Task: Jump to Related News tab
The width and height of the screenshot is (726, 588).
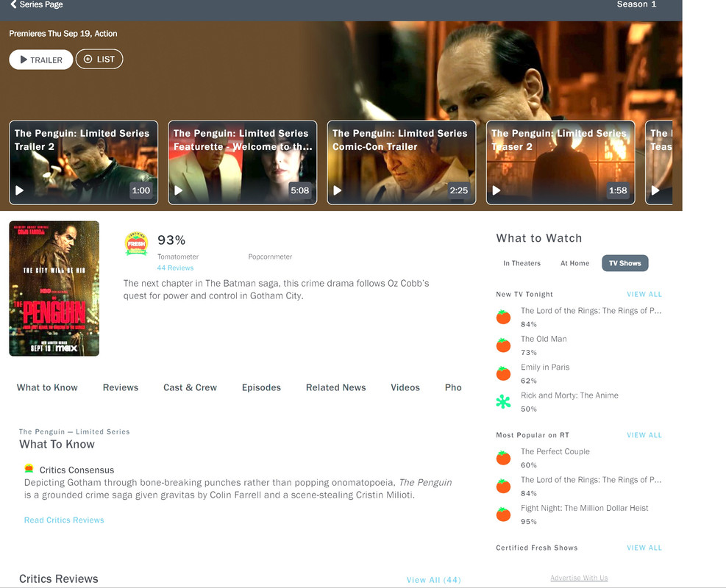Action: [x=335, y=387]
